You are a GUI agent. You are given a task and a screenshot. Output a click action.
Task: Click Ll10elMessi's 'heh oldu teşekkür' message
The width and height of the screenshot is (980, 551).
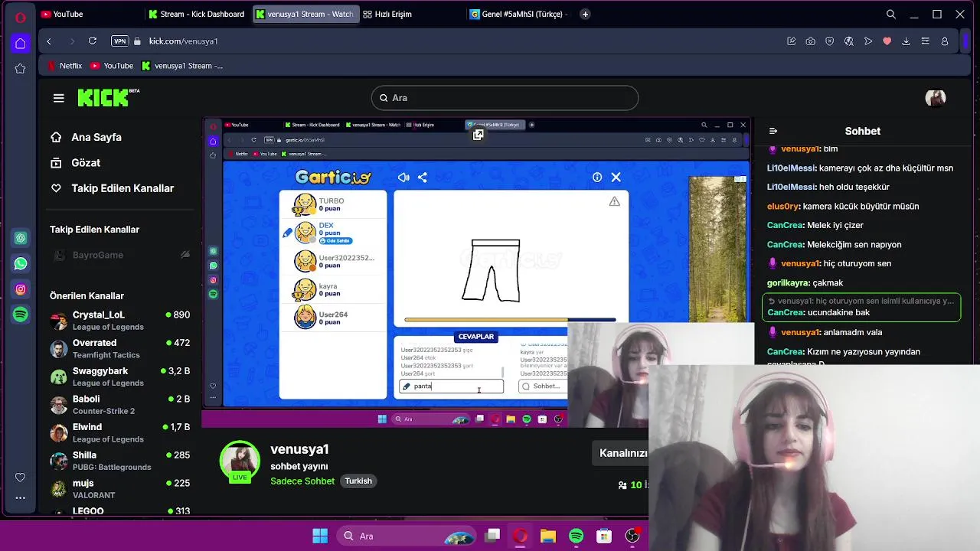pyautogui.click(x=828, y=187)
